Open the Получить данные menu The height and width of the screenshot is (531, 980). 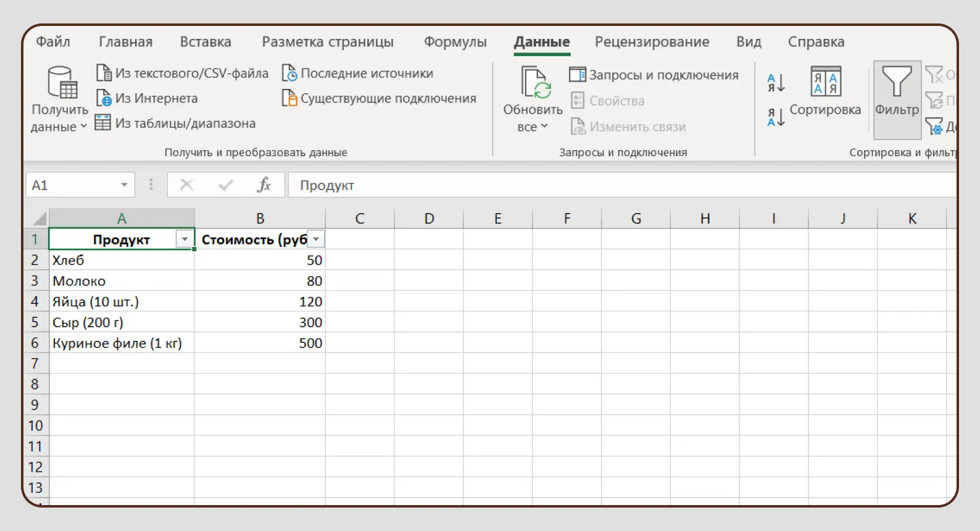click(60, 100)
